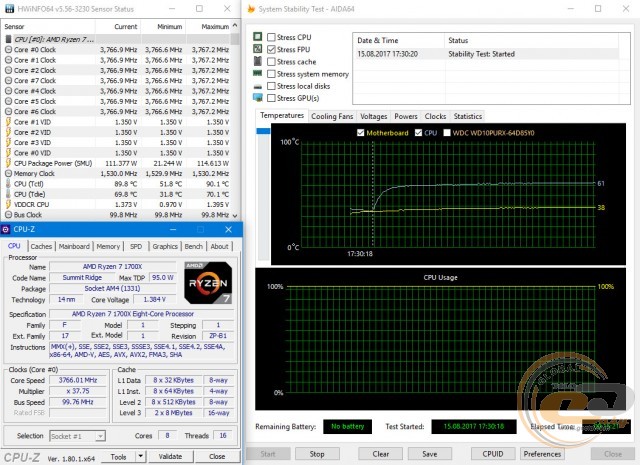This screenshot has height=465, width=640.
Task: Stop the AIDA64 stability test
Action: 317,454
